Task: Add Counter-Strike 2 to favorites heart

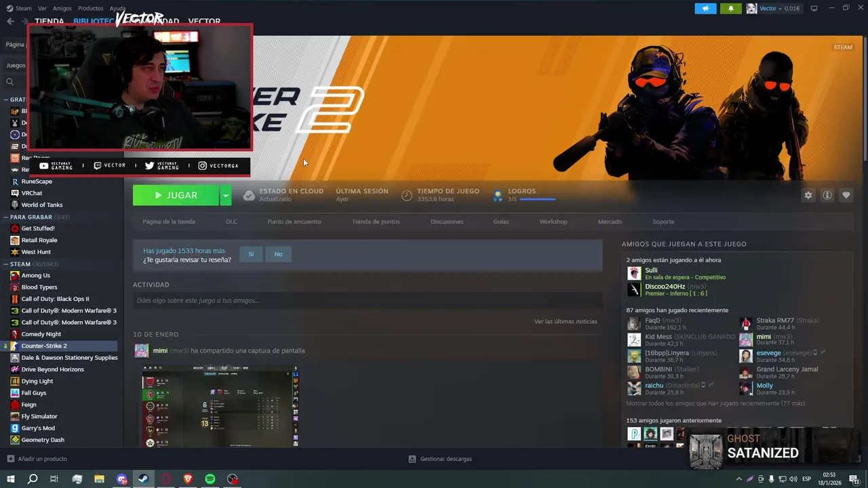Action: click(846, 195)
